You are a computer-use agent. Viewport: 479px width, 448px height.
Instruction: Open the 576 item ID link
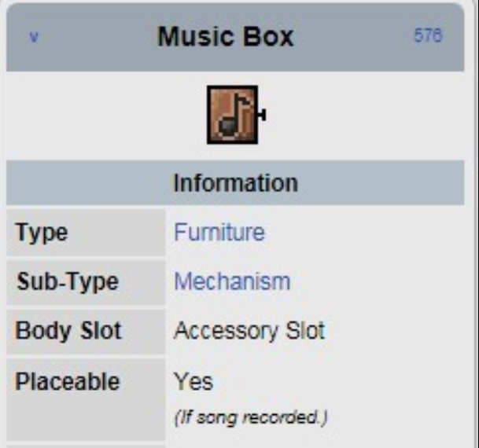428,35
